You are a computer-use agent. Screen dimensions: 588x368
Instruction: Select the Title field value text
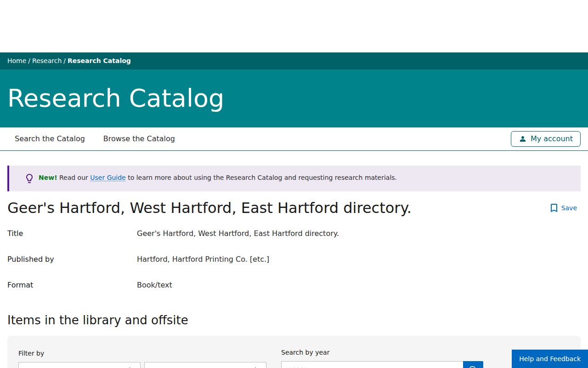point(238,233)
